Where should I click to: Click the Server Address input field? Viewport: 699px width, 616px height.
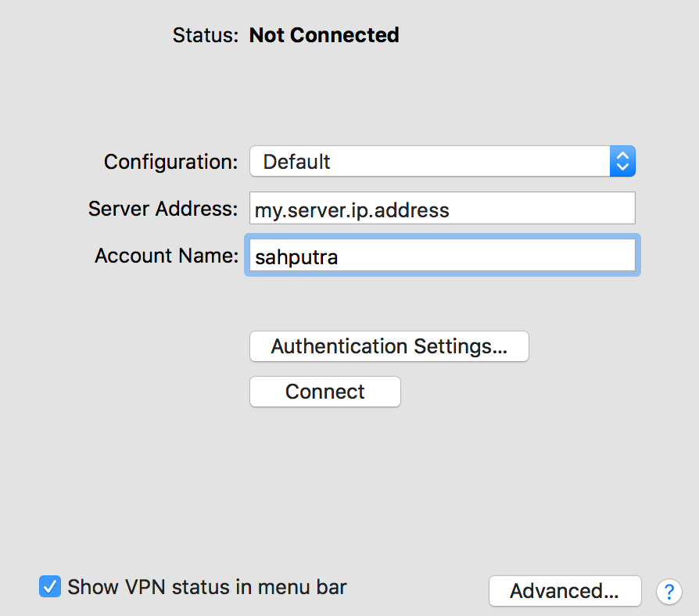pyautogui.click(x=443, y=208)
